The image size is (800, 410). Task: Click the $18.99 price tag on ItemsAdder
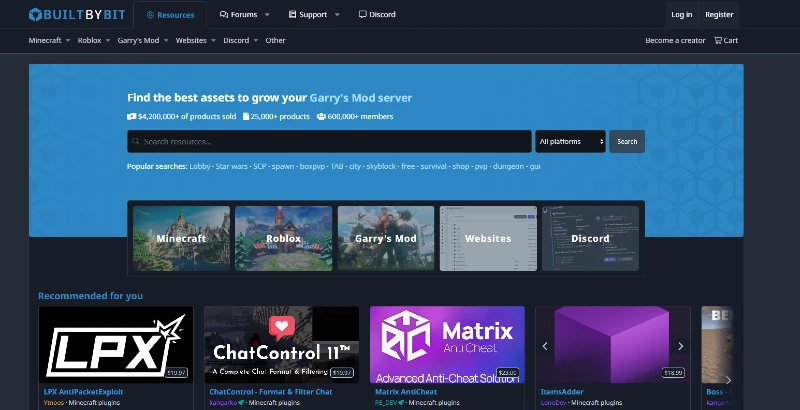pos(673,373)
